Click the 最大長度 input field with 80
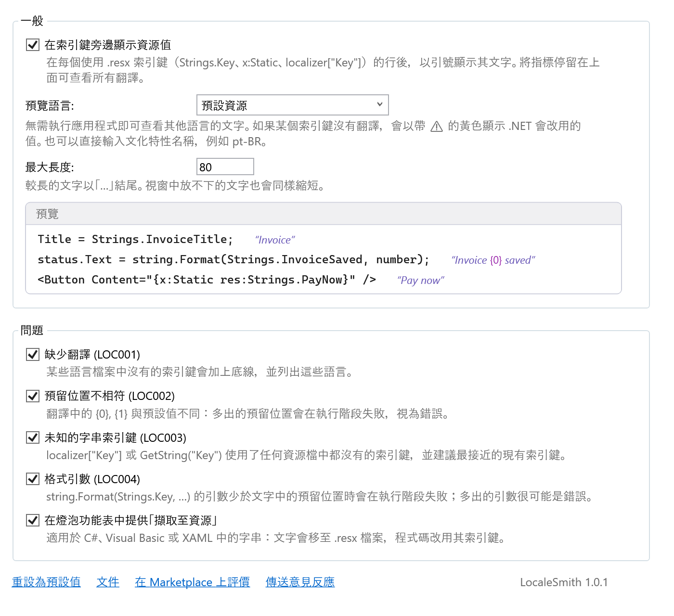This screenshot has width=674, height=616. click(x=225, y=167)
